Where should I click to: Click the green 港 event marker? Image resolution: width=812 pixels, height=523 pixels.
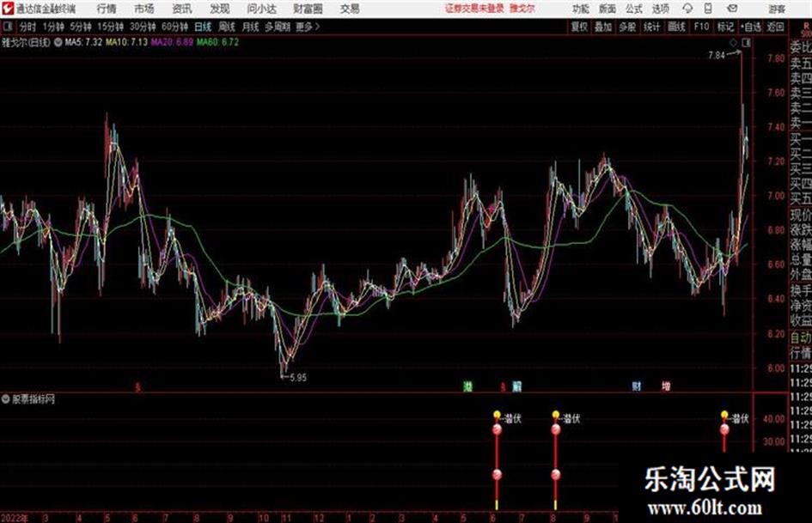[x=468, y=386]
